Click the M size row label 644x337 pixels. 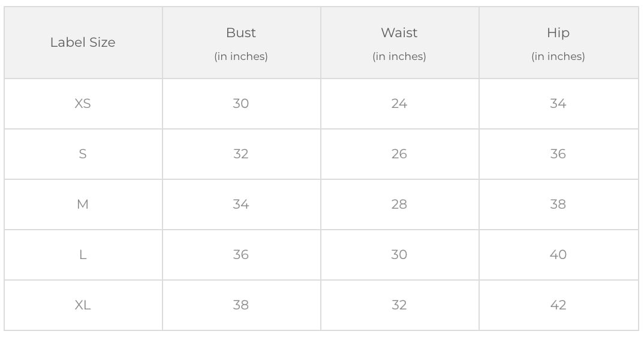click(x=83, y=204)
